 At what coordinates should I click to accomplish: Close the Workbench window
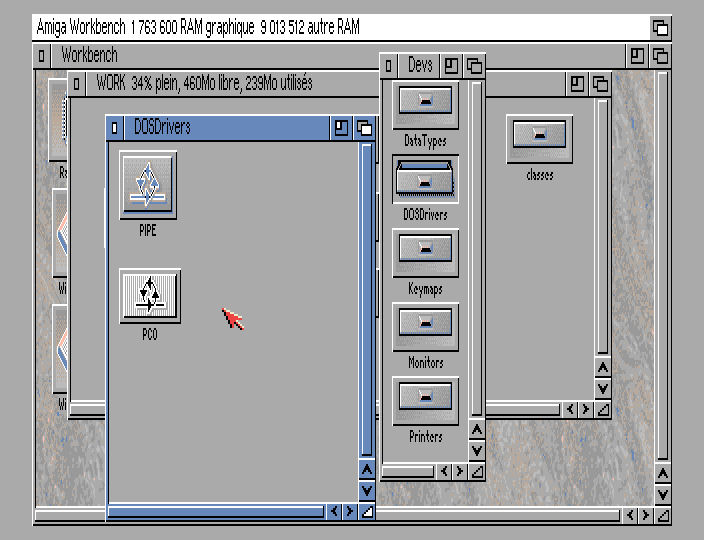click(41, 56)
